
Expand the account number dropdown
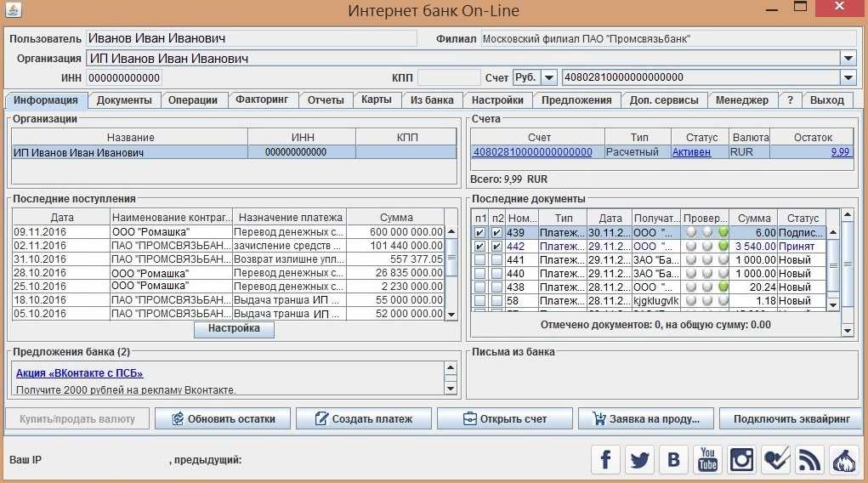tap(848, 77)
